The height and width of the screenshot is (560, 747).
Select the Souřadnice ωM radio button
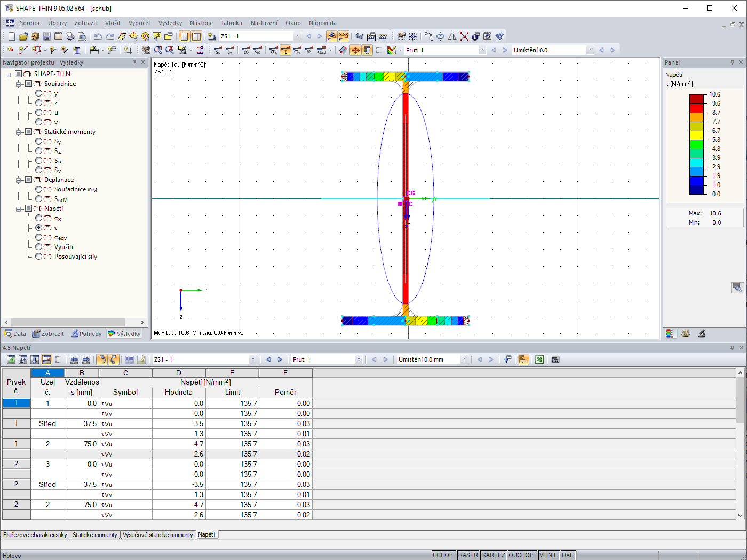coord(39,189)
